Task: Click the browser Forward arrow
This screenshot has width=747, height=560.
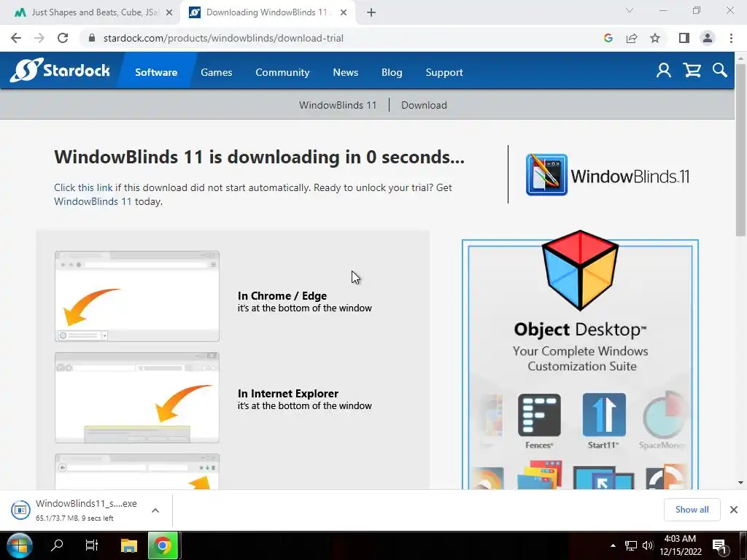Action: tap(39, 38)
